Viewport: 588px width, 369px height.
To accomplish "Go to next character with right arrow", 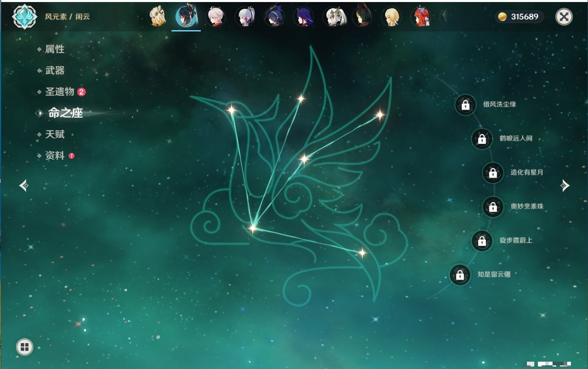I will pyautogui.click(x=565, y=186).
